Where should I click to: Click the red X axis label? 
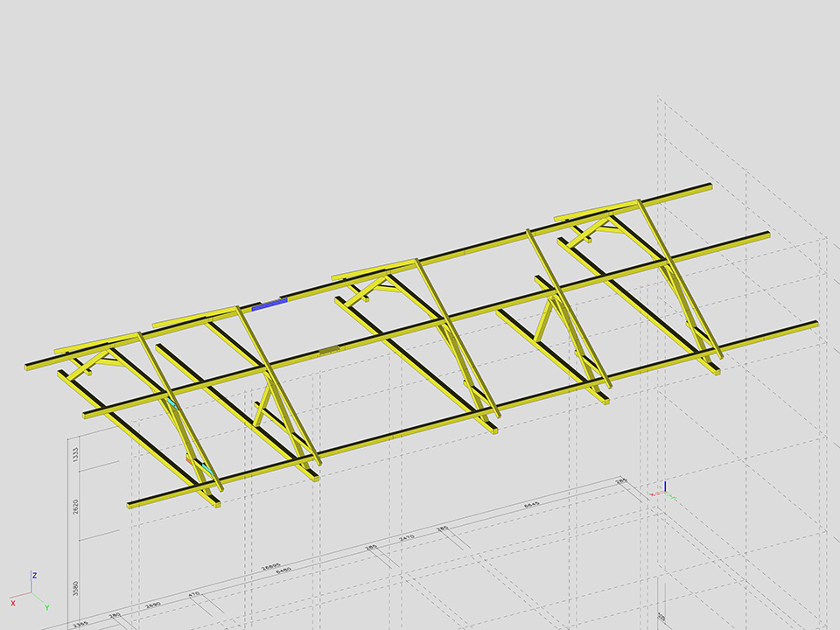[13, 603]
